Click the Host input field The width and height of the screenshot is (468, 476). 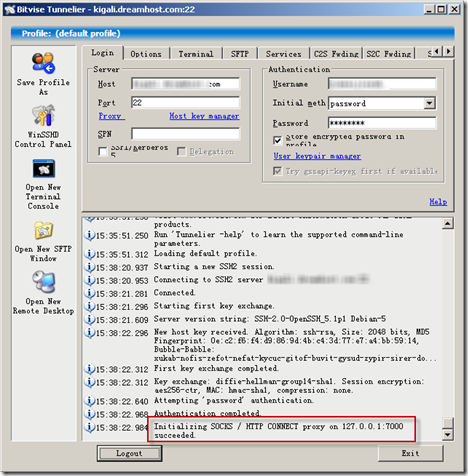point(185,84)
